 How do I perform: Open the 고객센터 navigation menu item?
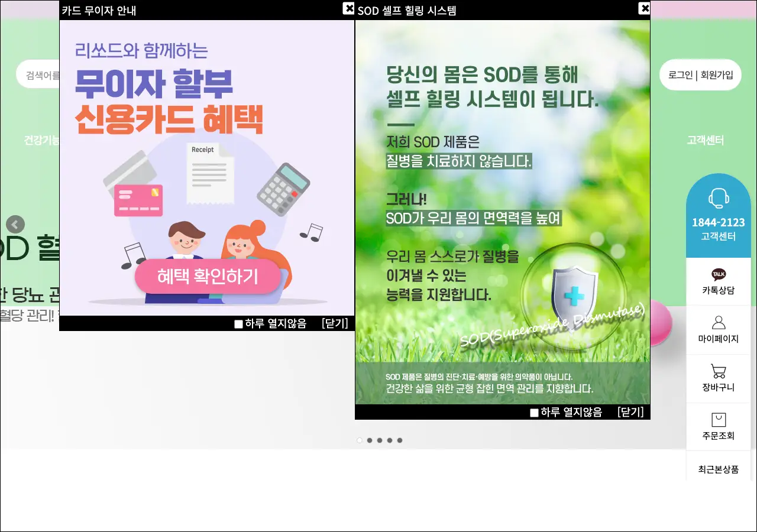(x=705, y=141)
